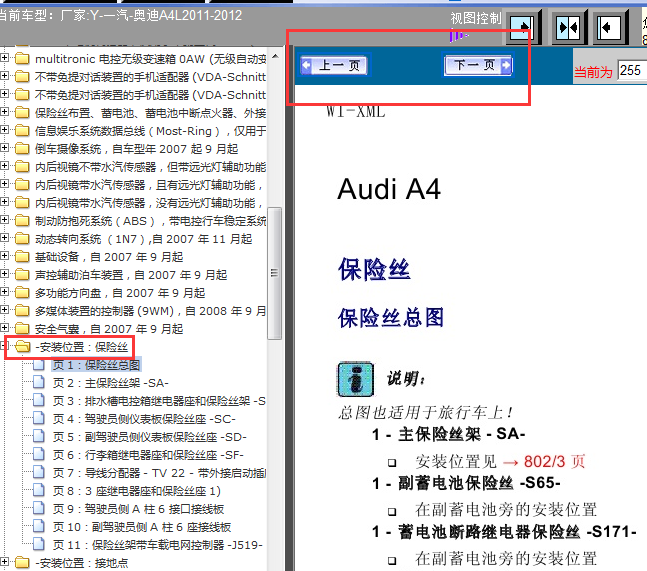Follow the red 802/3 页 link
647x571 pixels.
[555, 461]
